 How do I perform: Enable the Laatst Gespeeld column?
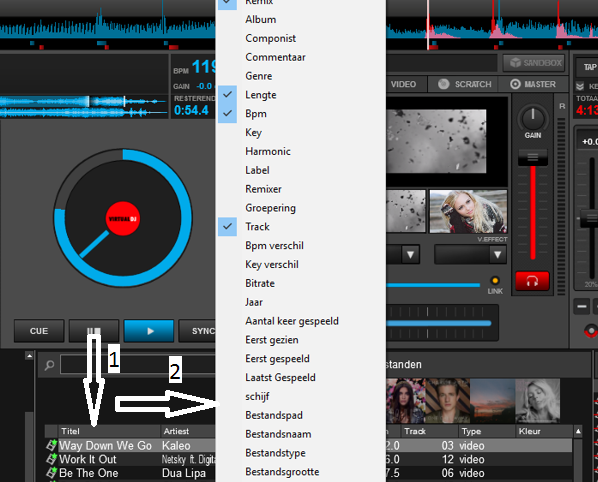coord(280,378)
